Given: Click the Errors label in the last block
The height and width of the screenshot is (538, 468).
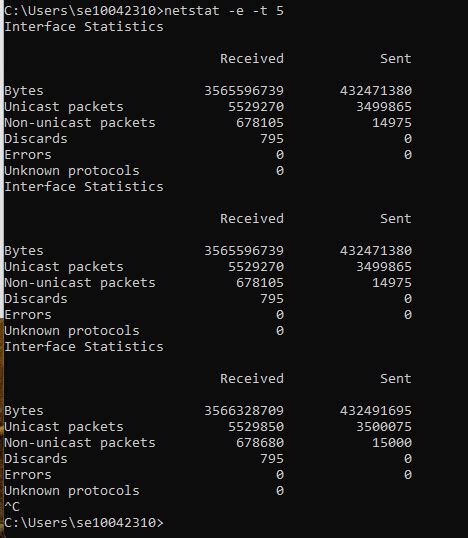Looking at the screenshot, I should [28, 475].
